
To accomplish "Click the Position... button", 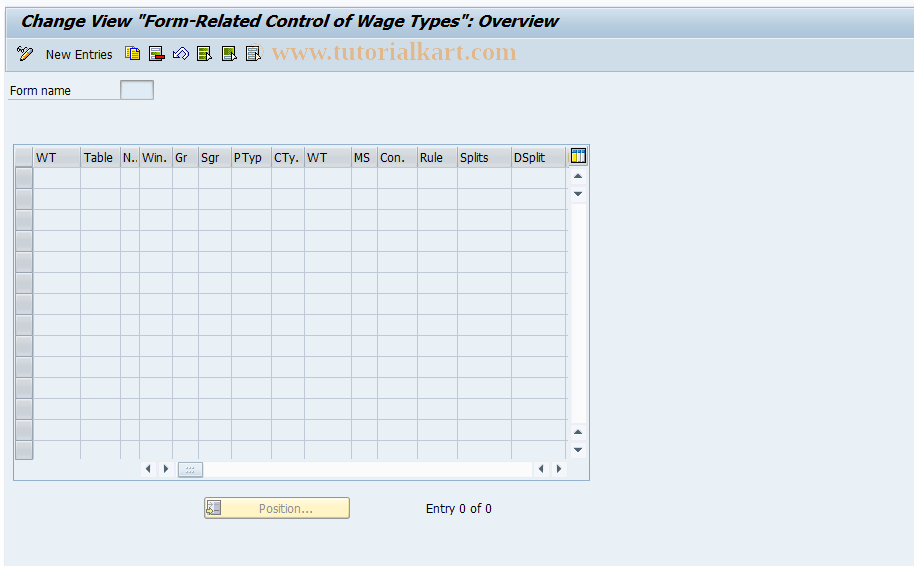I will (277, 508).
